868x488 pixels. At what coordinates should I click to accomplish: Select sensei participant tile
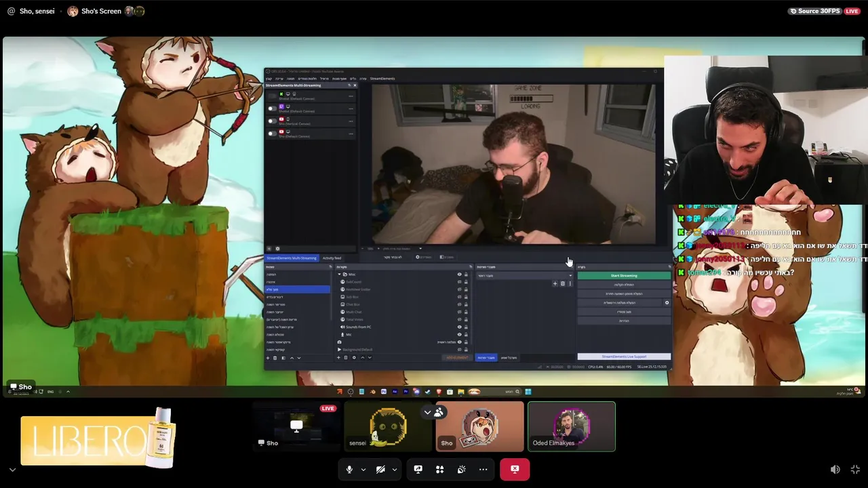pos(388,426)
